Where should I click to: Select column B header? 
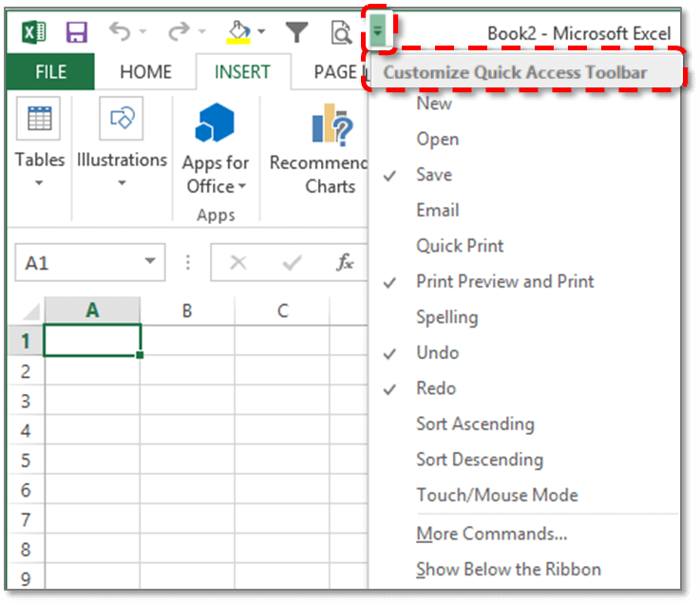click(187, 311)
